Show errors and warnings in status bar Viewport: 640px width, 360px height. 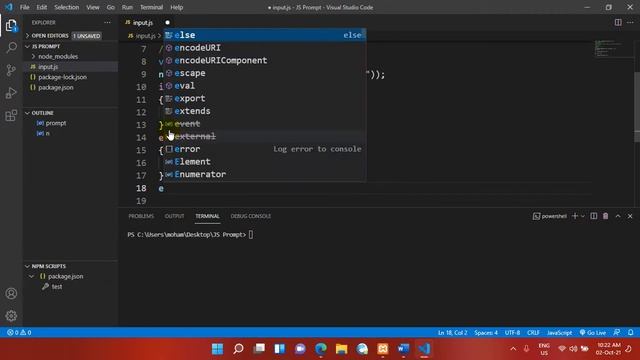click(19, 333)
